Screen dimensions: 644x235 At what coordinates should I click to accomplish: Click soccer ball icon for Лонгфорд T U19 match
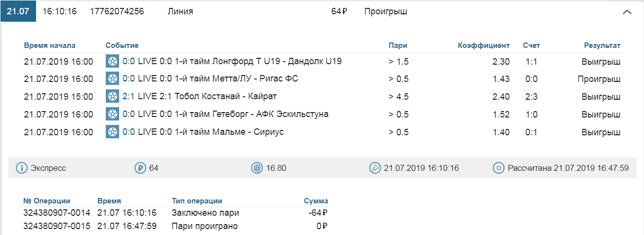pyautogui.click(x=112, y=62)
